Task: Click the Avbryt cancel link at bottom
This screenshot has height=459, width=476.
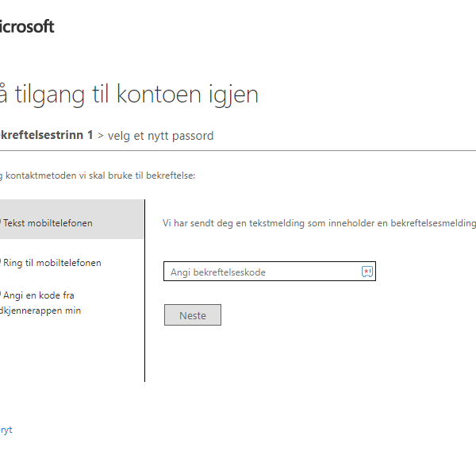Action: (x=6, y=430)
